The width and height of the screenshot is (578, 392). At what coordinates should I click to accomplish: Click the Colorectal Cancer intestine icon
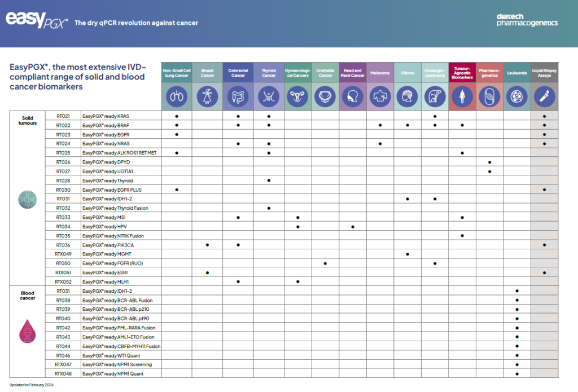238,97
